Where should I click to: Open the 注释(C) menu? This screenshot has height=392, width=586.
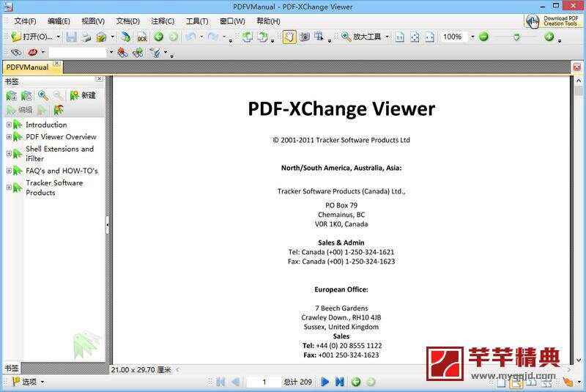pyautogui.click(x=163, y=21)
